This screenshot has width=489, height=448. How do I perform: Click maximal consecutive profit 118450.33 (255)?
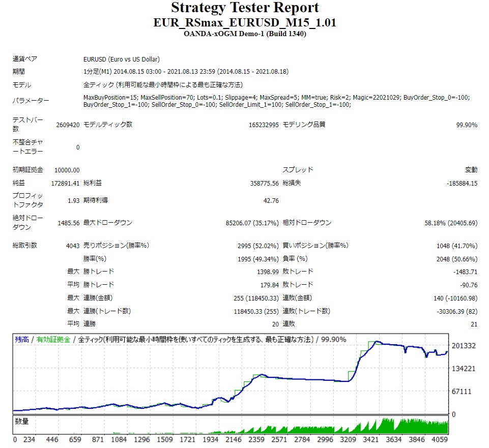(x=256, y=311)
